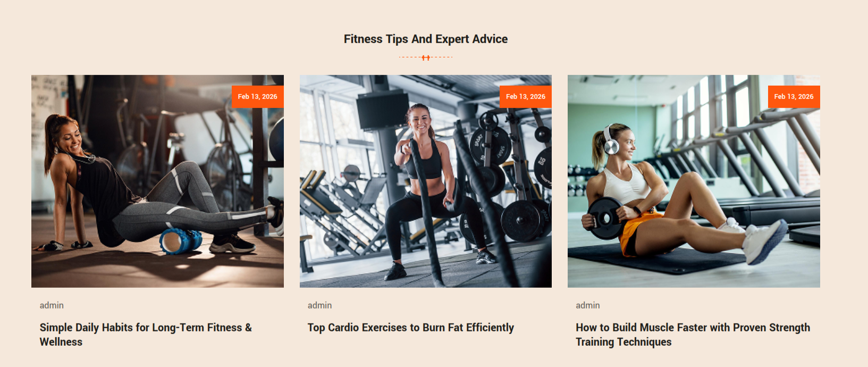868x367 pixels.
Task: Click the word Wellness in the first post title
Action: point(61,342)
